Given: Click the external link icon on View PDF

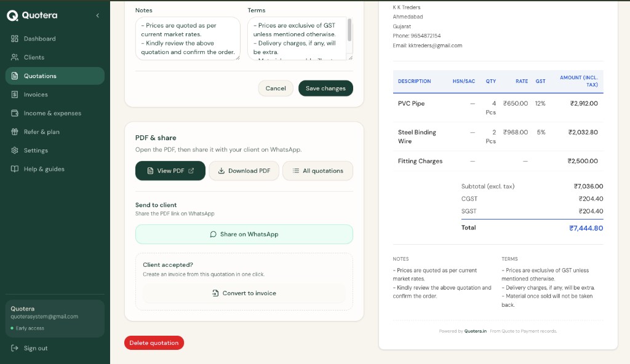Looking at the screenshot, I should pyautogui.click(x=191, y=171).
